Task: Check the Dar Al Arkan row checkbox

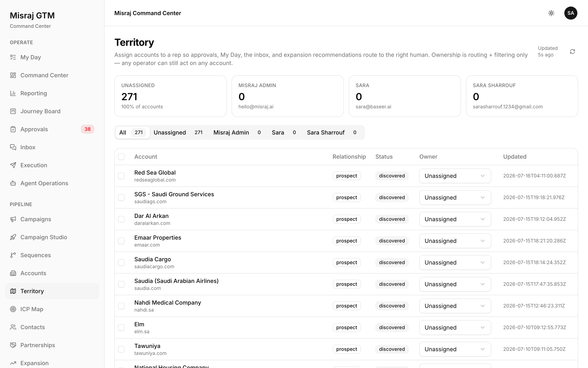Action: coord(121,219)
